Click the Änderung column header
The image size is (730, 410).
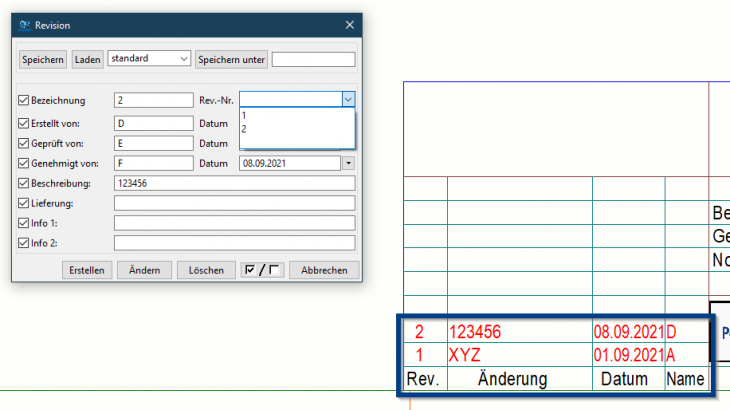[512, 378]
